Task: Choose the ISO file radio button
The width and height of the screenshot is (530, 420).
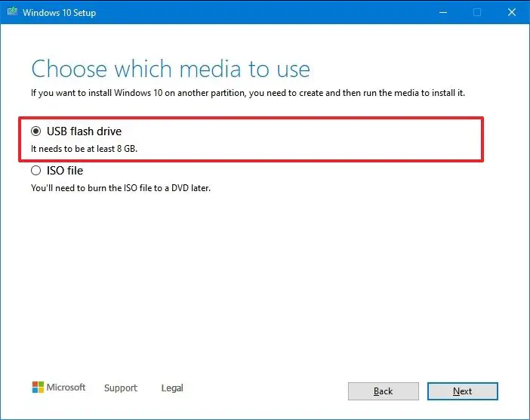Action: point(36,171)
